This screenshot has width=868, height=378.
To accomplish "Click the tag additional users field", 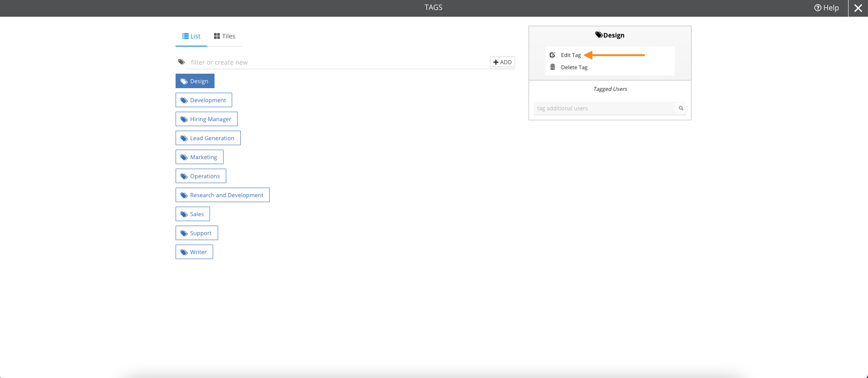I will pos(605,109).
